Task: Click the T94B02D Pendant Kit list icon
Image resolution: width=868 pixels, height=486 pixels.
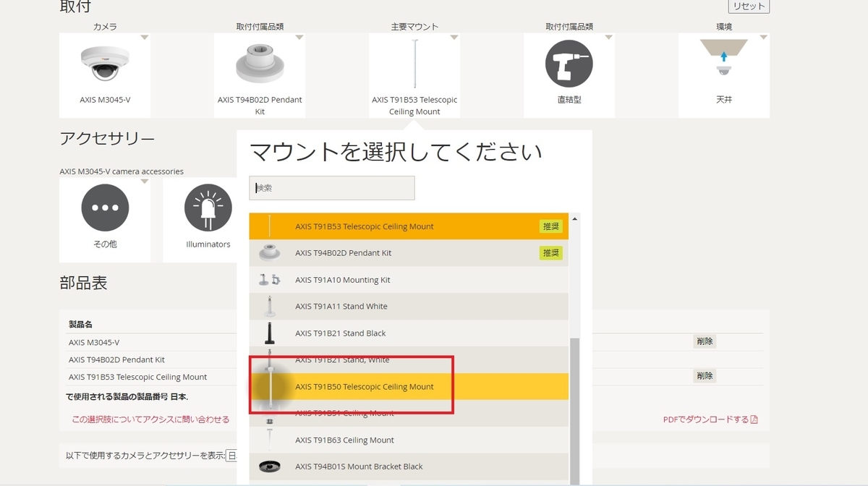Action: click(270, 253)
